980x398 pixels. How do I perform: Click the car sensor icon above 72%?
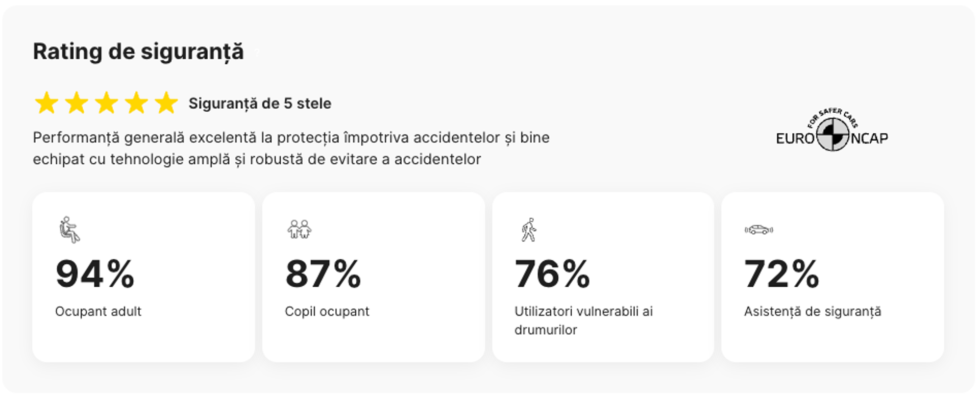point(759,230)
